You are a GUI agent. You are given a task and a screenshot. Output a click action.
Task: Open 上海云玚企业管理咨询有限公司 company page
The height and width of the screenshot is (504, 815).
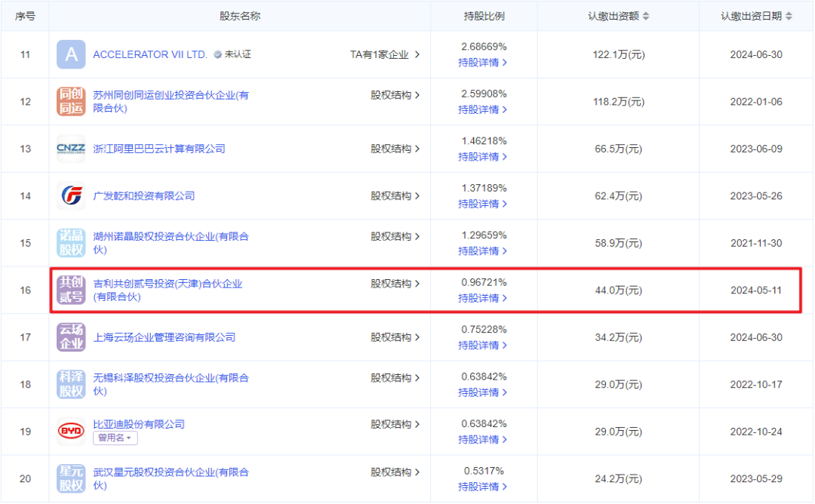[164, 337]
